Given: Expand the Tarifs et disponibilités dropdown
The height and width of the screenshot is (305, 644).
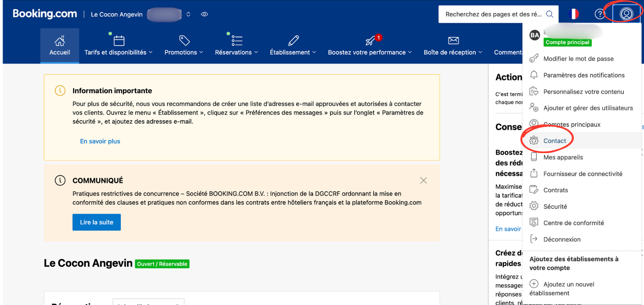Looking at the screenshot, I should 151,52.
